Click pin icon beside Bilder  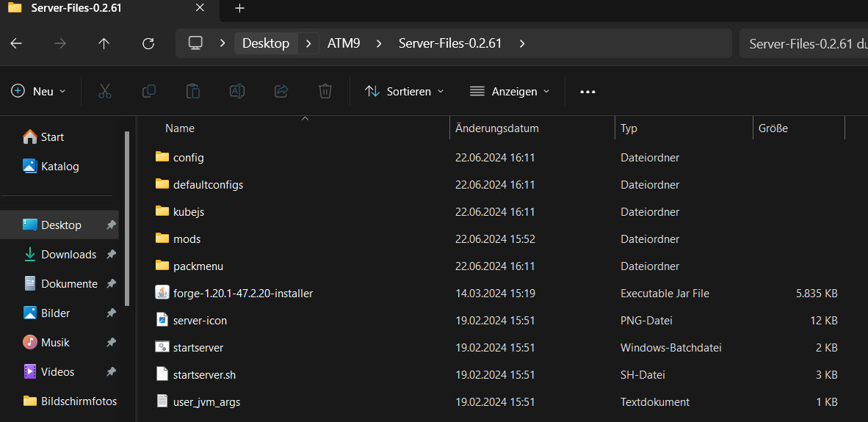[x=112, y=313]
